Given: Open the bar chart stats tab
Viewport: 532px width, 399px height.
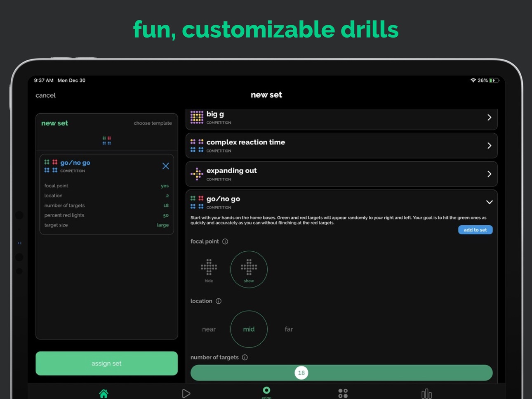Looking at the screenshot, I should pos(426,393).
